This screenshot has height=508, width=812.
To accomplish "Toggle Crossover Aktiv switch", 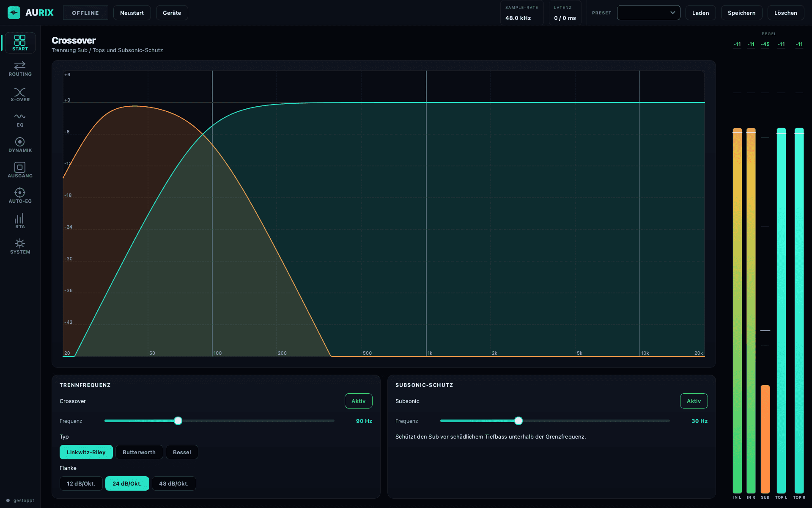I will coord(359,401).
